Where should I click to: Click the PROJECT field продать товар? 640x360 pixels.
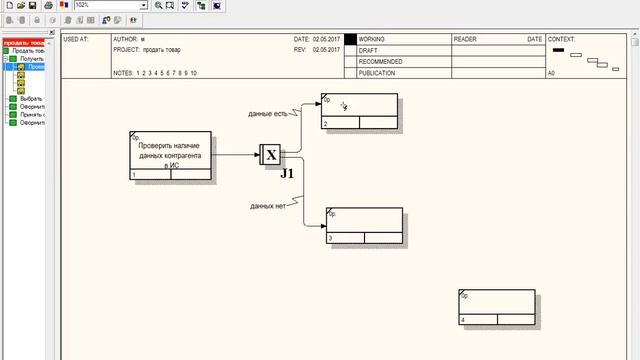coord(162,50)
